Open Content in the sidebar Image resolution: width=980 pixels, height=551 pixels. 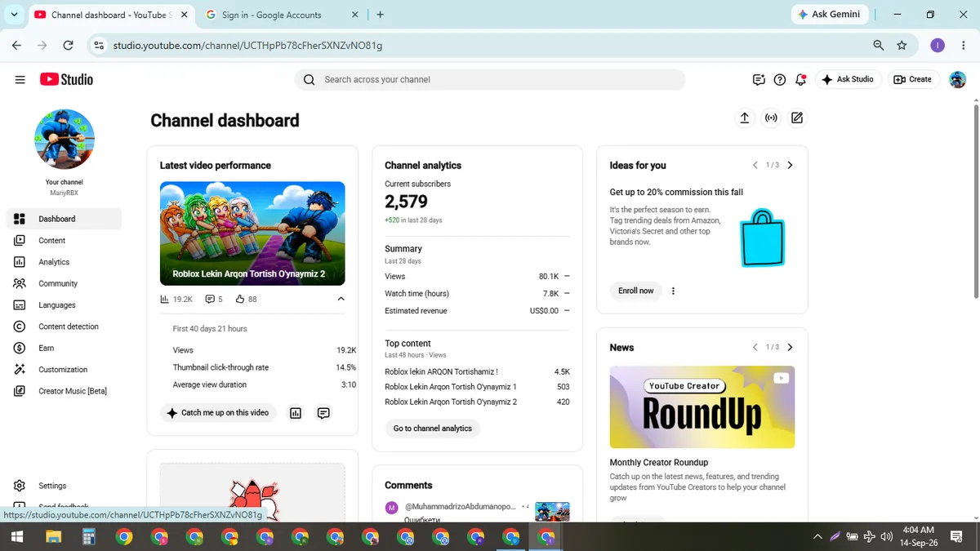coord(64,240)
